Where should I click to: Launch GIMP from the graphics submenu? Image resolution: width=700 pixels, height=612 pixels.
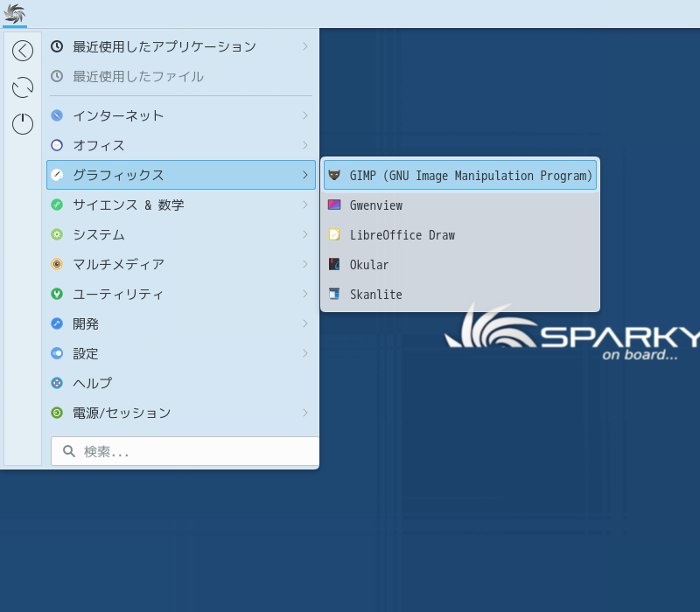[x=460, y=176]
